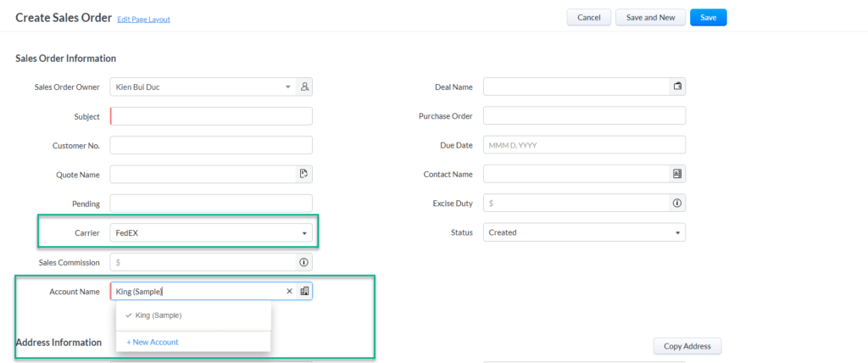Cancel the sales order creation
The height and width of the screenshot is (363, 868).
(x=589, y=17)
